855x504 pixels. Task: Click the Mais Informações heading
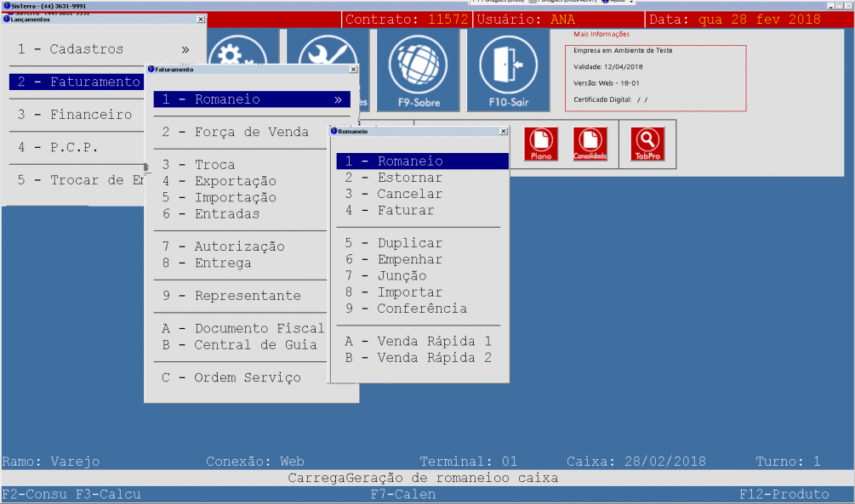click(601, 35)
